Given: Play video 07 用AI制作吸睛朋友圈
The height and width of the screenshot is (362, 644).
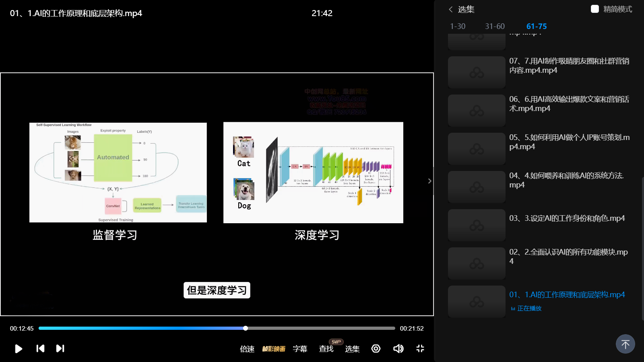Looking at the screenshot, I should click(569, 66).
